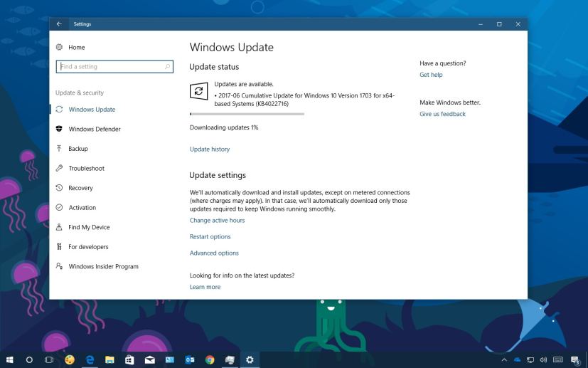This screenshot has width=588, height=368.
Task: Open the Backup settings page
Action: (78, 148)
